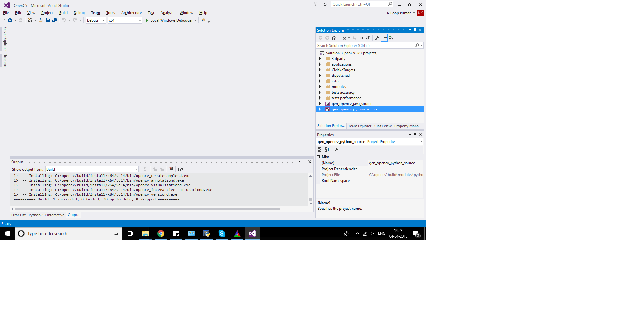This screenshot has height=324, width=644.
Task: Click the Output scroll right arrow
Action: pyautogui.click(x=305, y=209)
